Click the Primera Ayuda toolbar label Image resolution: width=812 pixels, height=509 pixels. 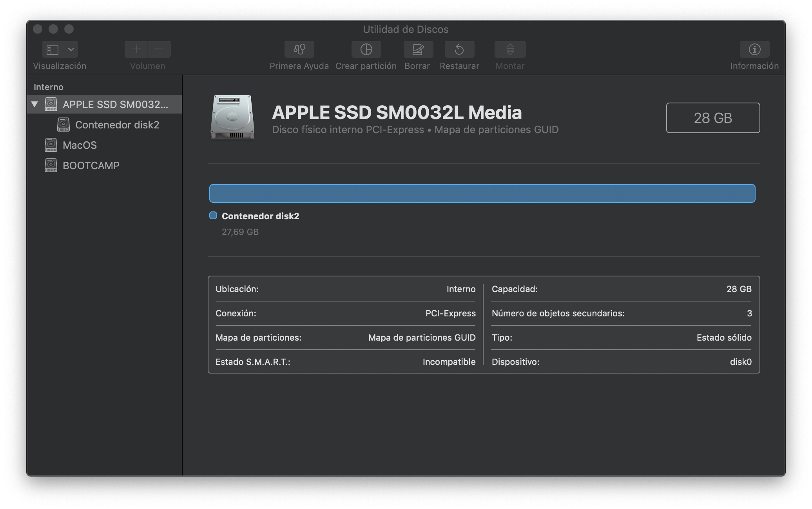tap(299, 66)
